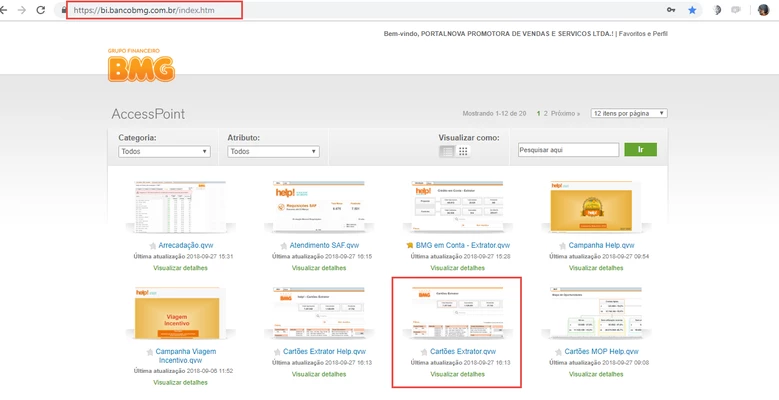Click the Cartões Extrator Help.qvw thumbnail
Screen dimensions: 779x400
click(319, 313)
